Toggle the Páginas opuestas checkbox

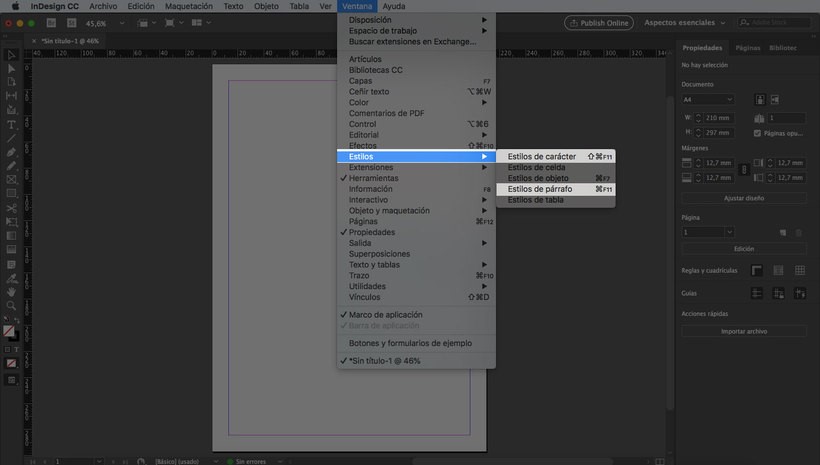click(x=757, y=132)
